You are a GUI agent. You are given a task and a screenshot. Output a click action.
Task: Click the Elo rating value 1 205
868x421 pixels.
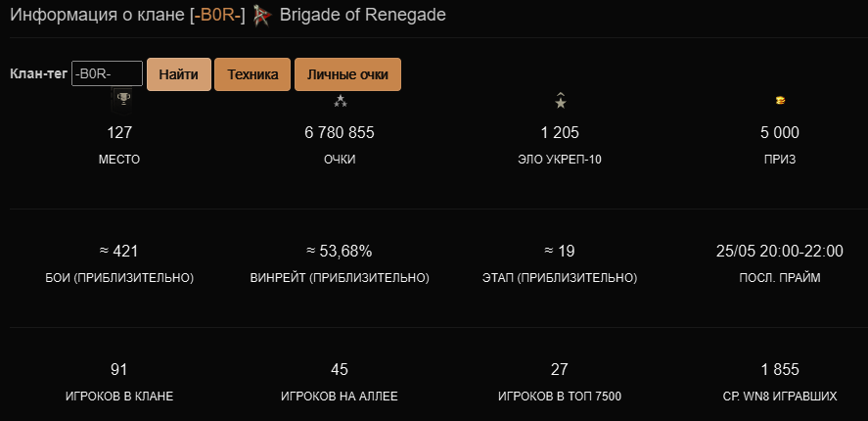tap(561, 133)
